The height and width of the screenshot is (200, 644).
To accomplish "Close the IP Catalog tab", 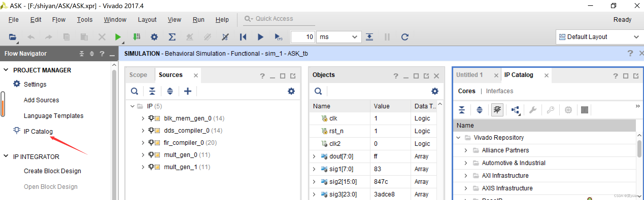I will point(546,75).
